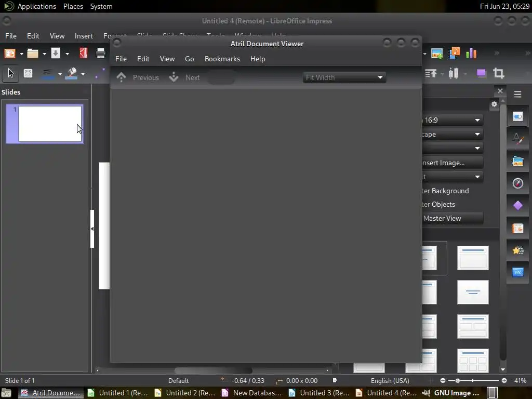Open the Master Slides deck in sidebar

[x=518, y=272]
